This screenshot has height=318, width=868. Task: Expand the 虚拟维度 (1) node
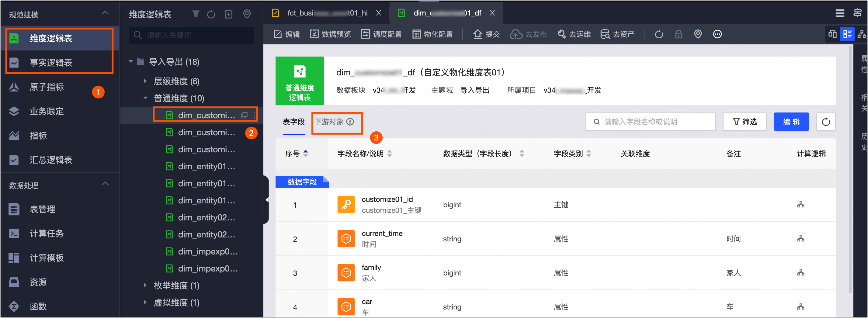pyautogui.click(x=145, y=302)
